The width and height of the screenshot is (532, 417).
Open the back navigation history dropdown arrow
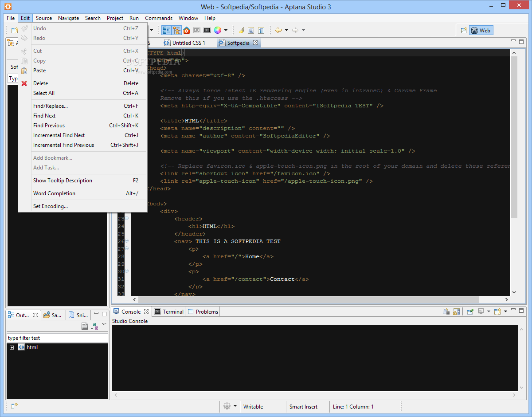286,30
